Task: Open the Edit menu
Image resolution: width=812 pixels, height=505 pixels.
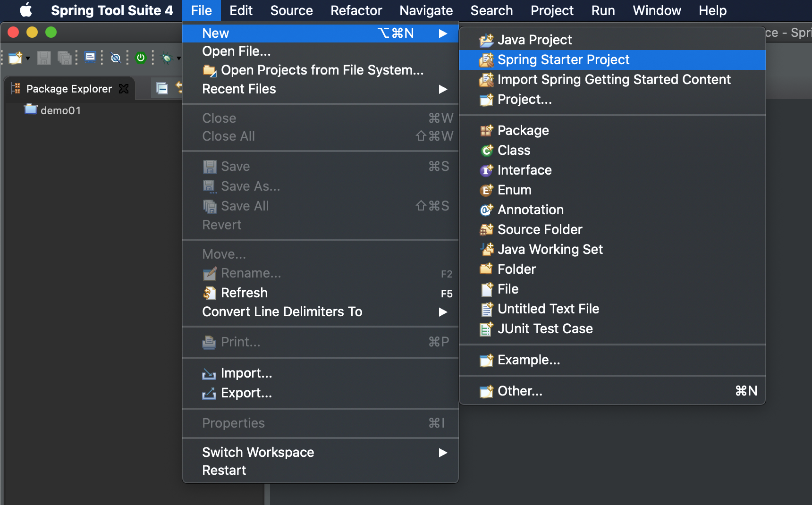Action: tap(241, 10)
